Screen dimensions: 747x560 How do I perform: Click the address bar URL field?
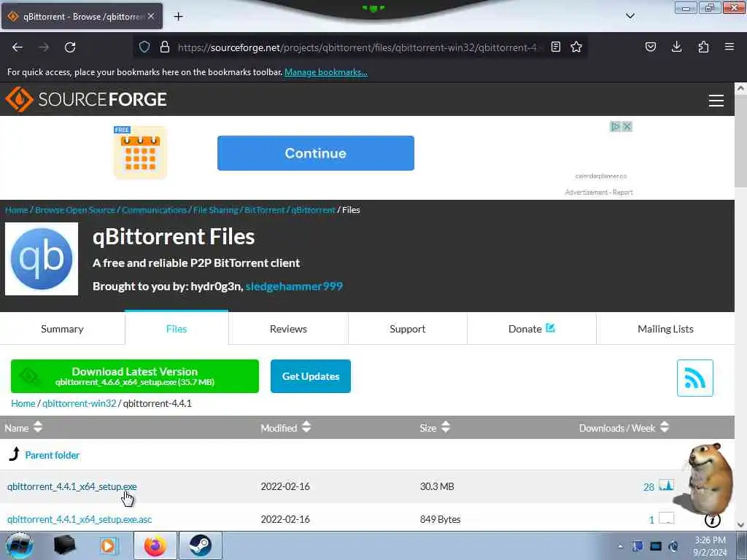(x=357, y=47)
